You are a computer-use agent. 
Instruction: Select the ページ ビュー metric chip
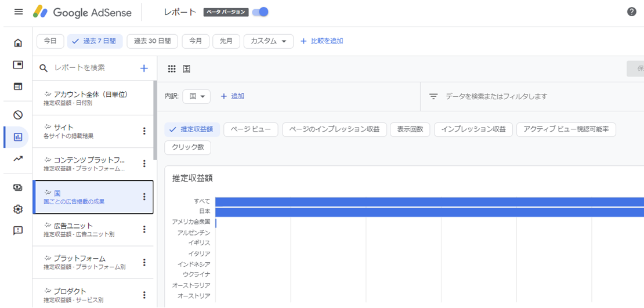[251, 129]
